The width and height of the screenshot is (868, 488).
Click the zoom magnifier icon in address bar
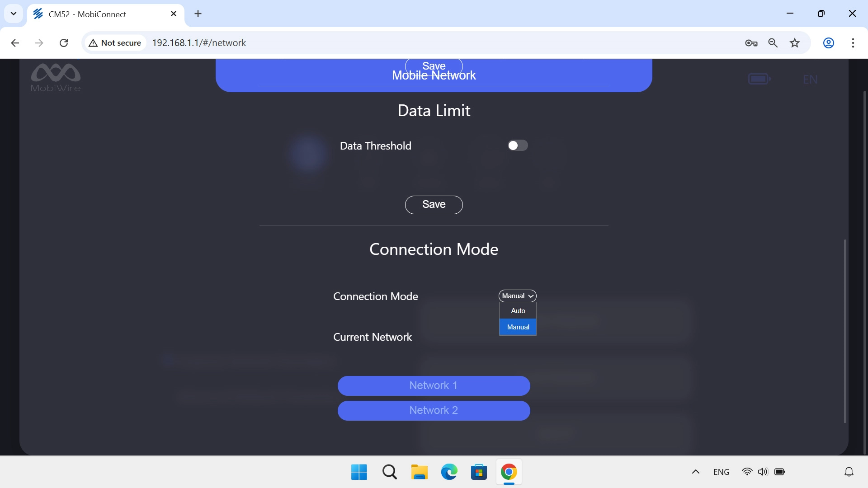773,43
